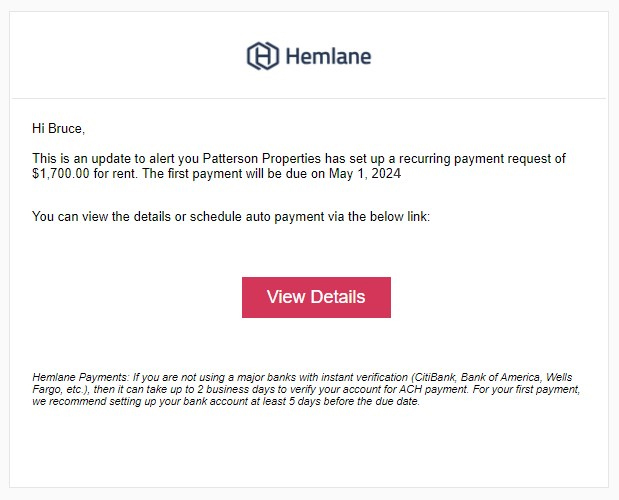The image size is (619, 500).
Task: Click the 'for rent' words
Action: click(x=115, y=174)
